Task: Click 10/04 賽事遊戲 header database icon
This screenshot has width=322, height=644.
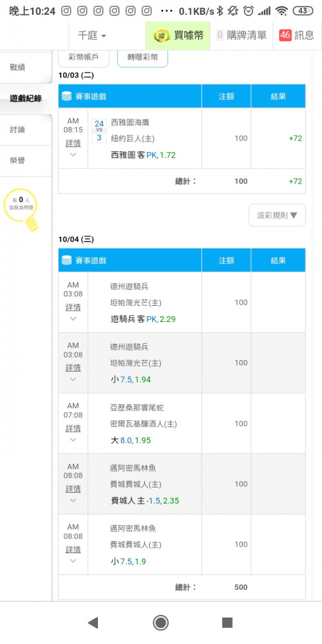Action: [x=66, y=260]
